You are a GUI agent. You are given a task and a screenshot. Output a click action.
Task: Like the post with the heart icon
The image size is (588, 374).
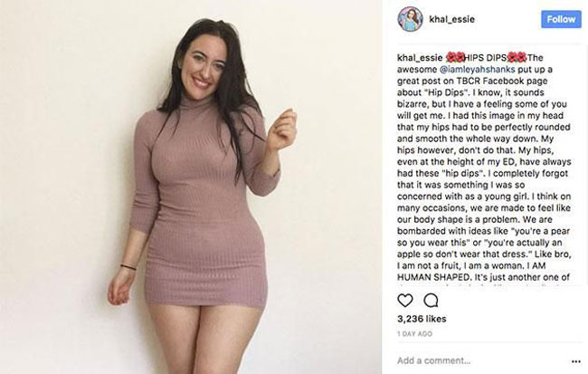[405, 301]
